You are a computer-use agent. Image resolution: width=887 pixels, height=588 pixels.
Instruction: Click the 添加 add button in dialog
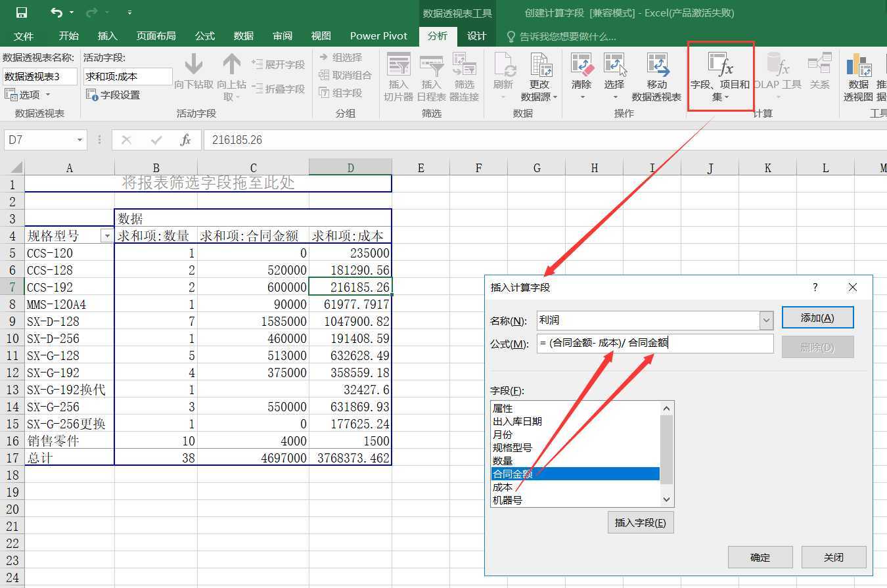click(817, 318)
